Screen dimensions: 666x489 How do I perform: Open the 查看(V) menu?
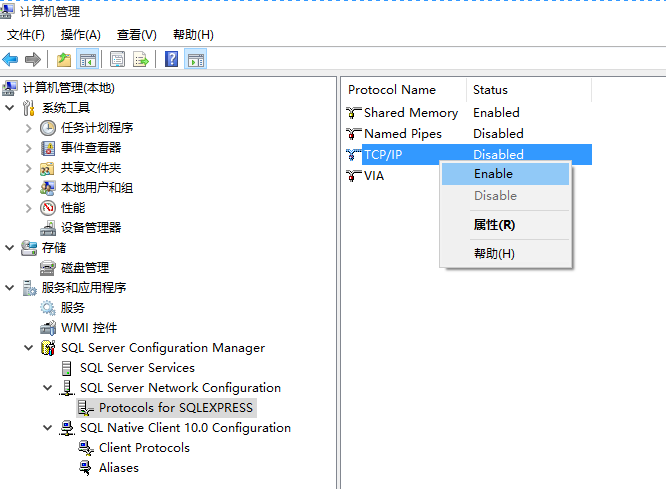coord(137,35)
